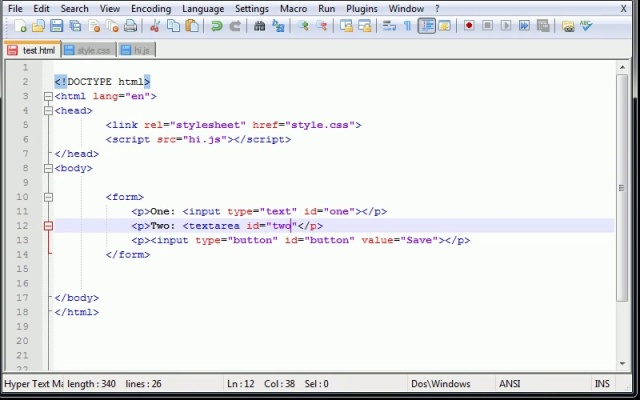Start macro recording with red dot icon
Screen dimensions: 640x400
pyautogui.click(x=469, y=26)
